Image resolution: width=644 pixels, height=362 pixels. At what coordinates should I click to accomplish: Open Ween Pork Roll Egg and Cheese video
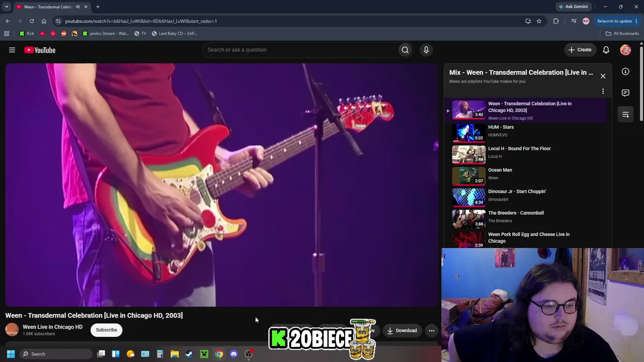[526, 239]
